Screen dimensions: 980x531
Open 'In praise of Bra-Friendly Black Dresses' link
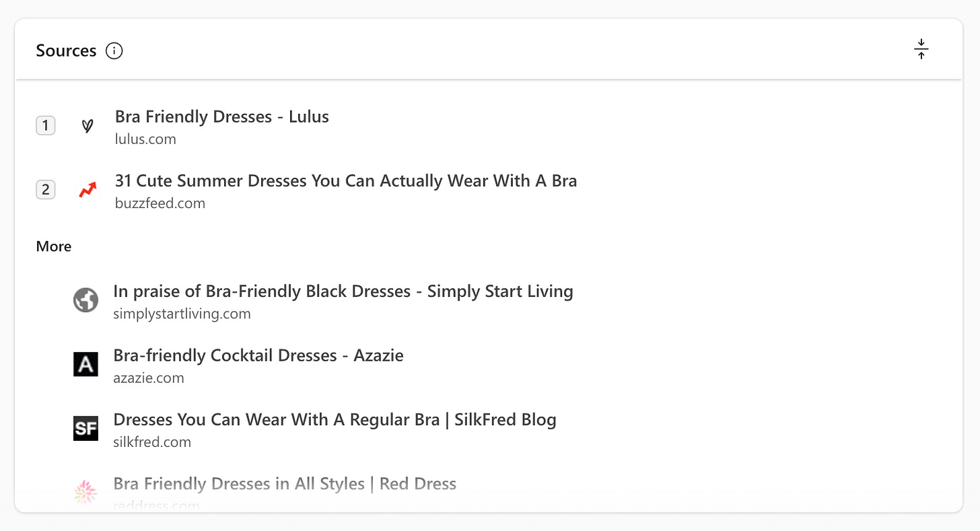[x=343, y=291]
